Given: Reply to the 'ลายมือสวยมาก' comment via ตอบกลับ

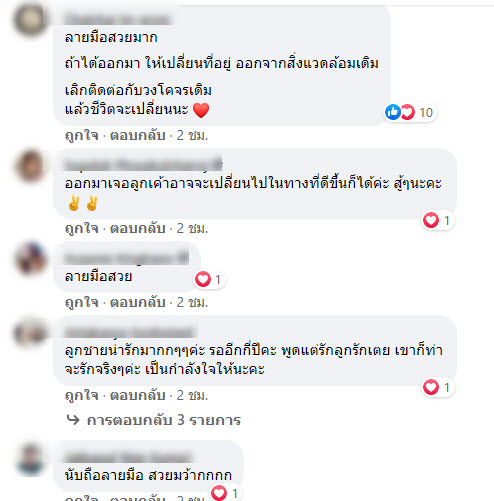Looking at the screenshot, I should click(x=138, y=135).
